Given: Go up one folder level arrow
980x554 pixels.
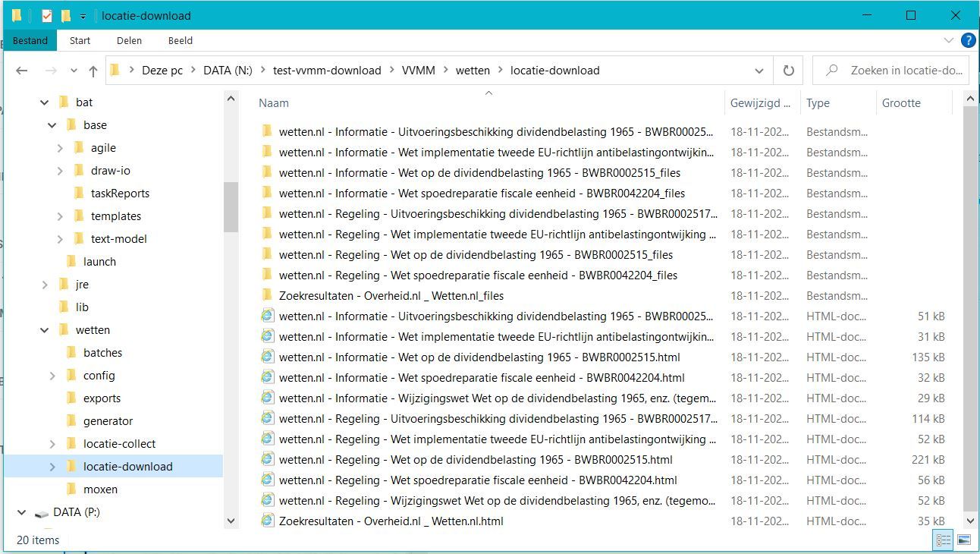Looking at the screenshot, I should (x=93, y=71).
